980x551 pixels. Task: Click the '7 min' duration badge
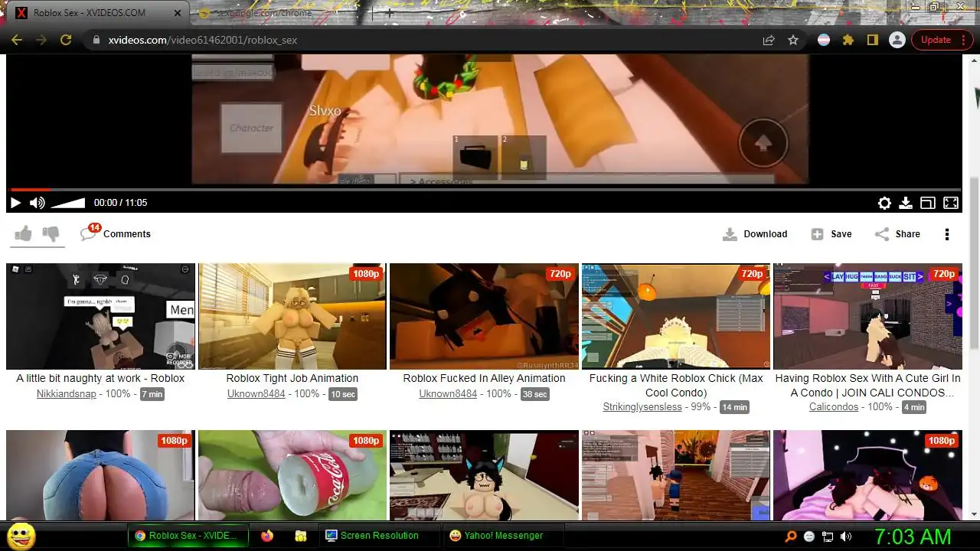[x=152, y=394]
